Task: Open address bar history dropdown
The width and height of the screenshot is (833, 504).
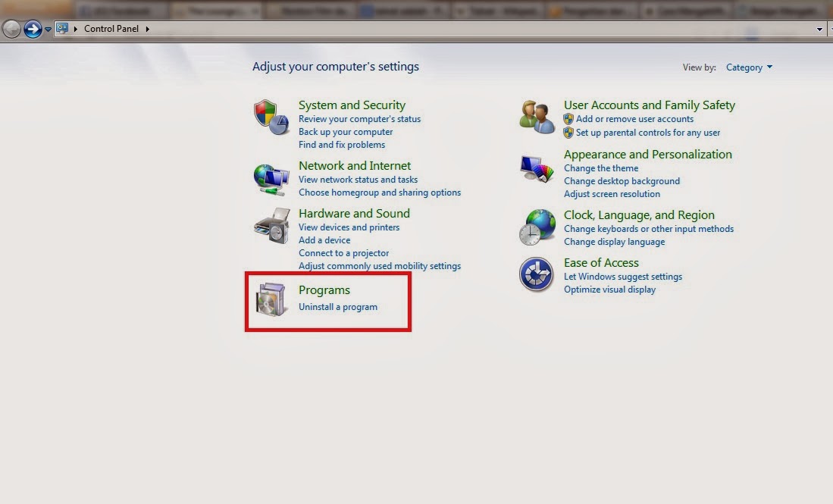Action: click(x=819, y=30)
